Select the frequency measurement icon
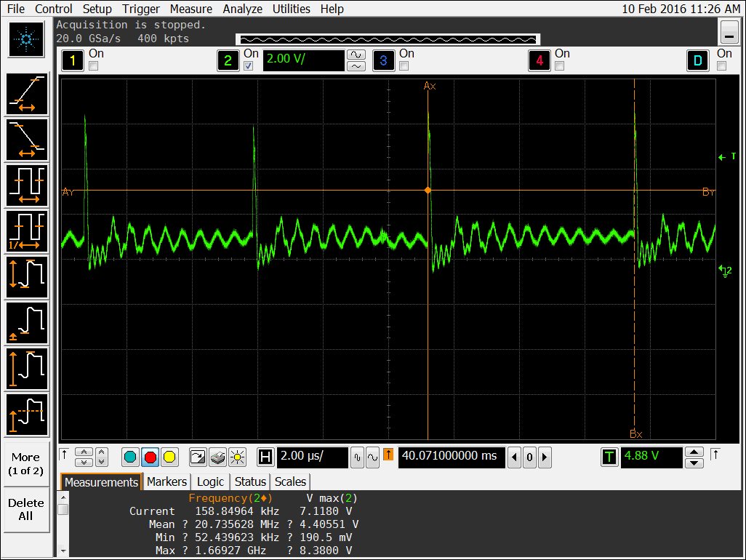 (27, 231)
